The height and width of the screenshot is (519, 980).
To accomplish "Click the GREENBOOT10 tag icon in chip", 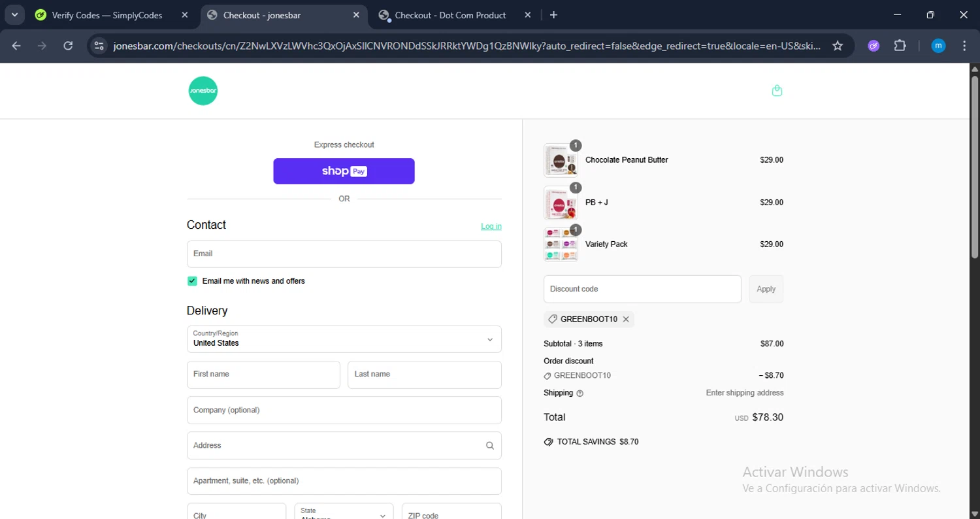I will tap(553, 320).
